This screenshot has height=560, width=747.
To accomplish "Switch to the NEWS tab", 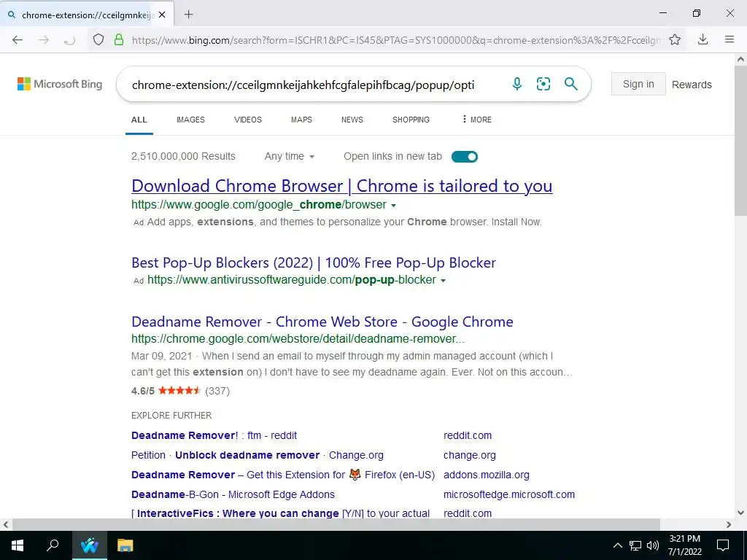I will coord(352,120).
